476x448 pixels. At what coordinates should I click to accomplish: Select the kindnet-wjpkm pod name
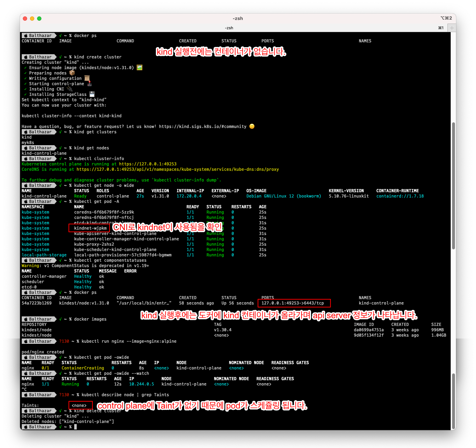coord(90,228)
